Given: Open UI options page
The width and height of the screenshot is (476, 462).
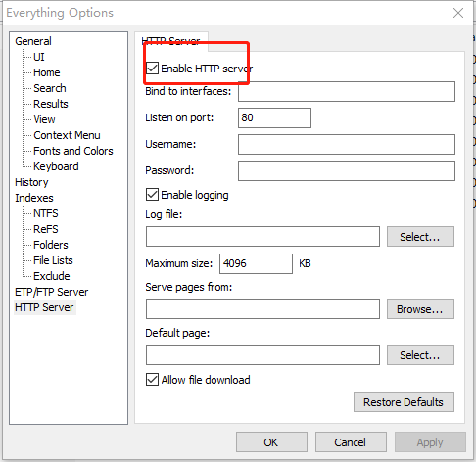Looking at the screenshot, I should [x=39, y=57].
